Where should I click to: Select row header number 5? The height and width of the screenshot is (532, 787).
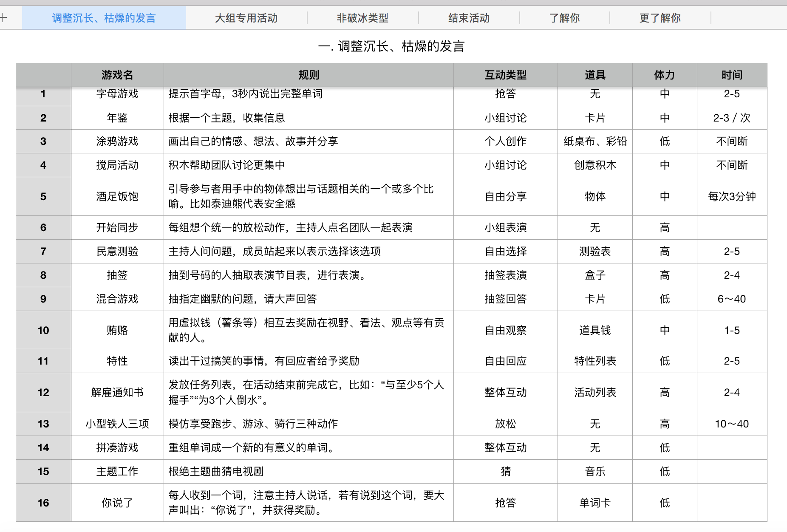point(43,196)
